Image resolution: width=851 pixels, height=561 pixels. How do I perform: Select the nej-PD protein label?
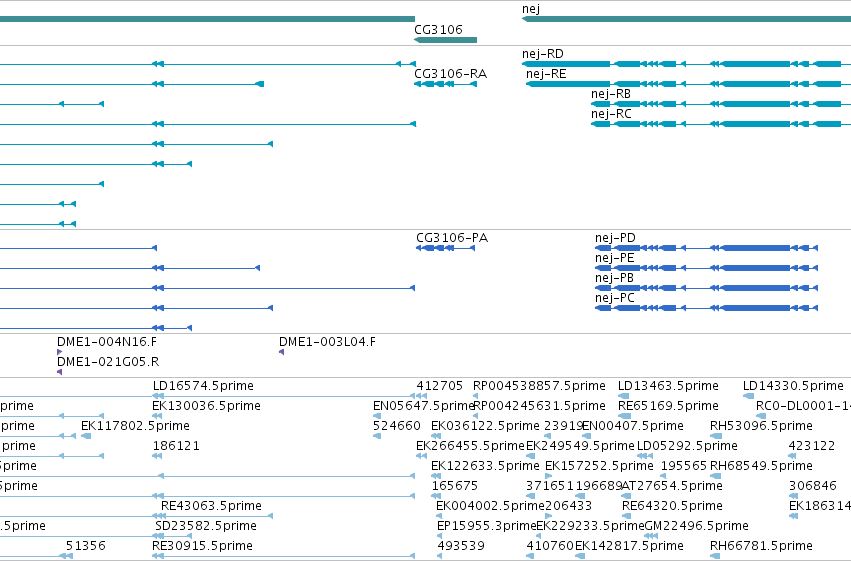(x=615, y=238)
